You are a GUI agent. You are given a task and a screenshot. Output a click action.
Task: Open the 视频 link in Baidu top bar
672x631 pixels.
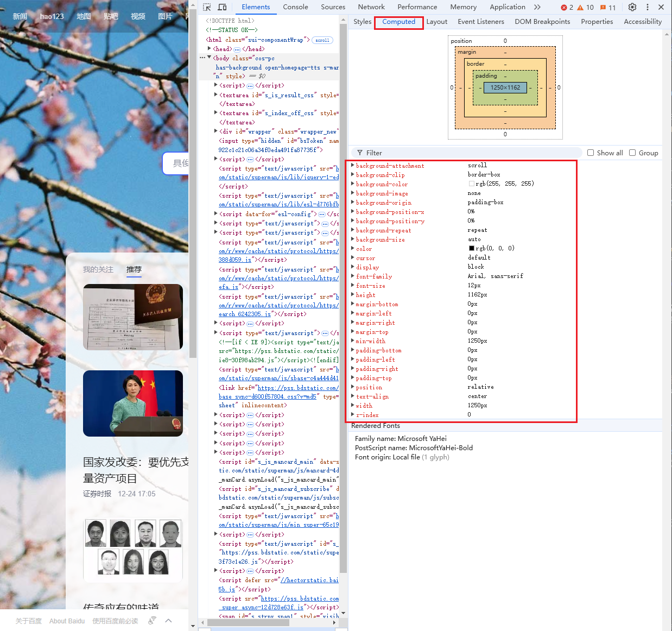(138, 16)
